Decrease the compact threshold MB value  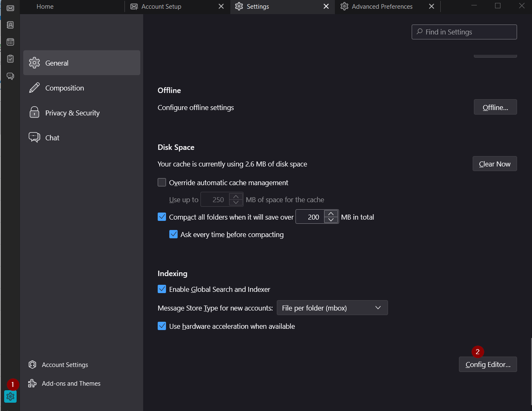coord(331,220)
